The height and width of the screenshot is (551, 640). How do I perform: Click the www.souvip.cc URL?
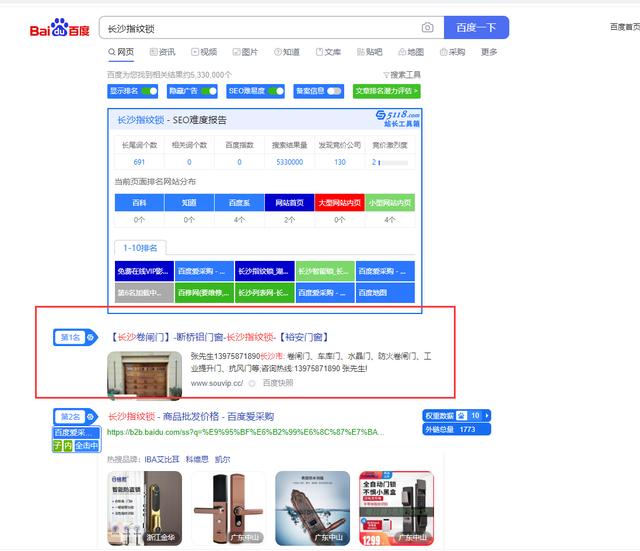pyautogui.click(x=217, y=383)
